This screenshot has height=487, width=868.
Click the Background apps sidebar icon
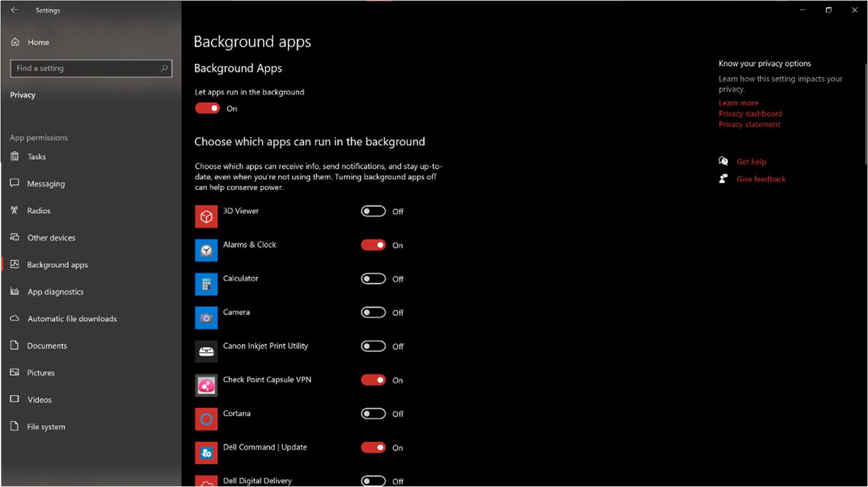(15, 264)
